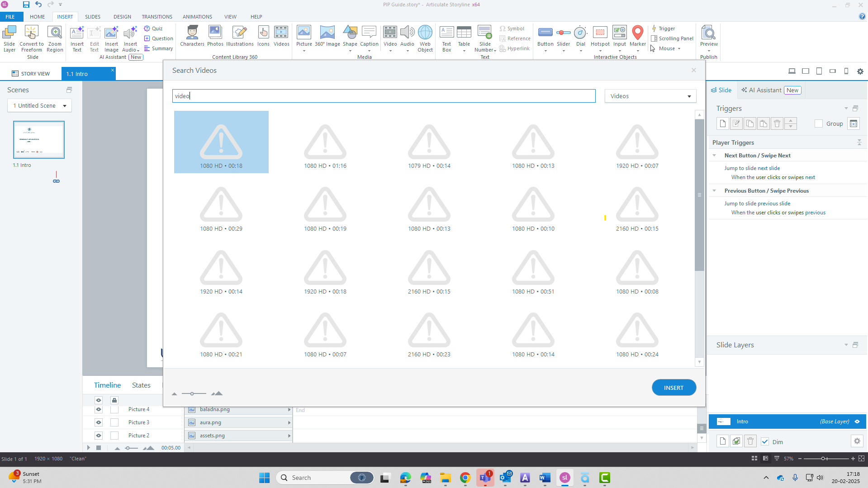This screenshot has width=868, height=488.
Task: Click the INSERT button in the dialog
Action: point(674,387)
